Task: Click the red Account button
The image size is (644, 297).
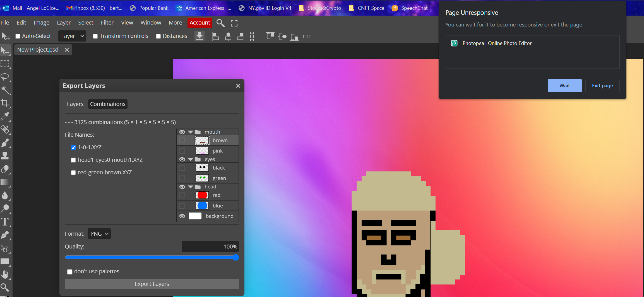Action: click(200, 23)
